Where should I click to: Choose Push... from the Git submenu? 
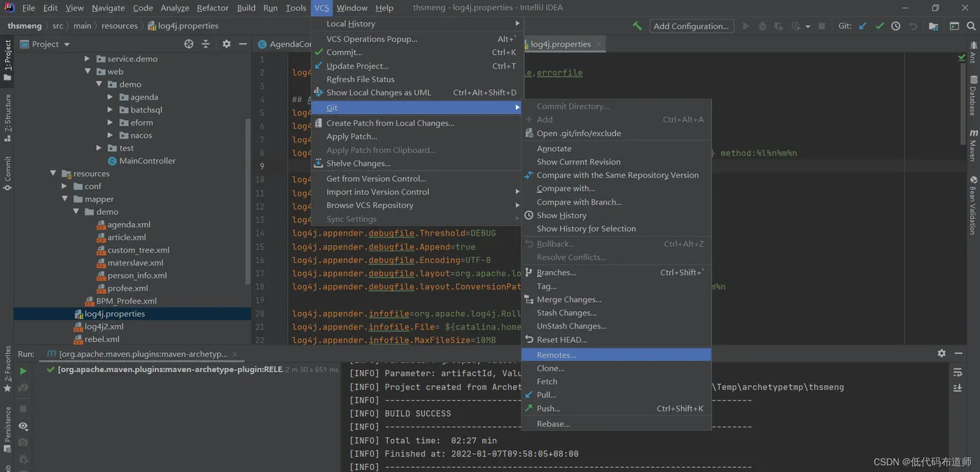(548, 408)
